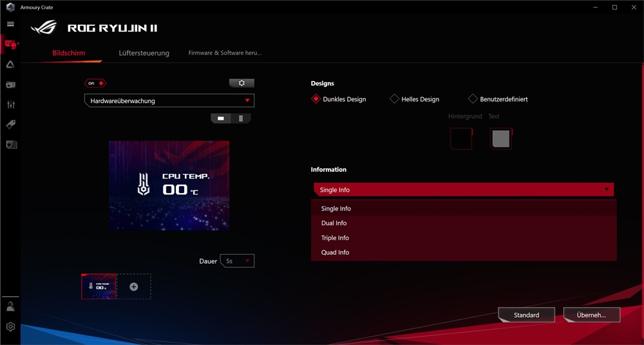Select Dunkles Design radio option
644x345 pixels.
point(339,99)
